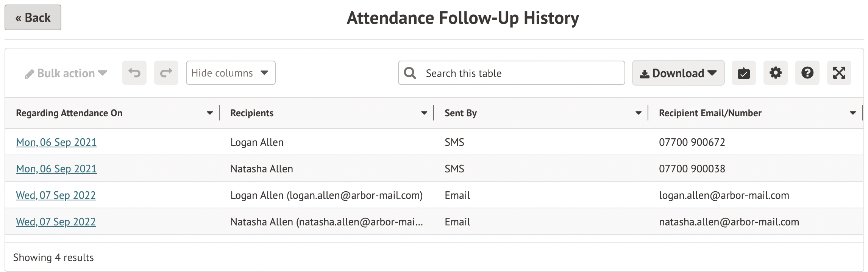
Task: Open the Recipients column filter arrow
Action: (424, 113)
